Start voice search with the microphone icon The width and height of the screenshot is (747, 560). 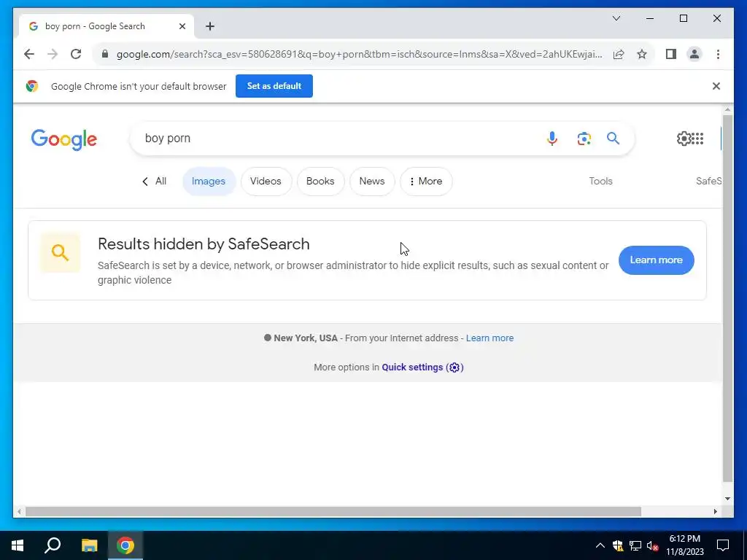[551, 139]
